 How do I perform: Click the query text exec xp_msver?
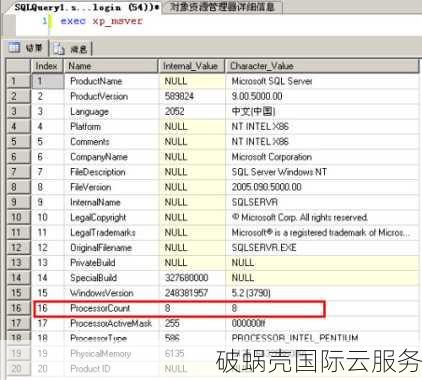point(101,21)
